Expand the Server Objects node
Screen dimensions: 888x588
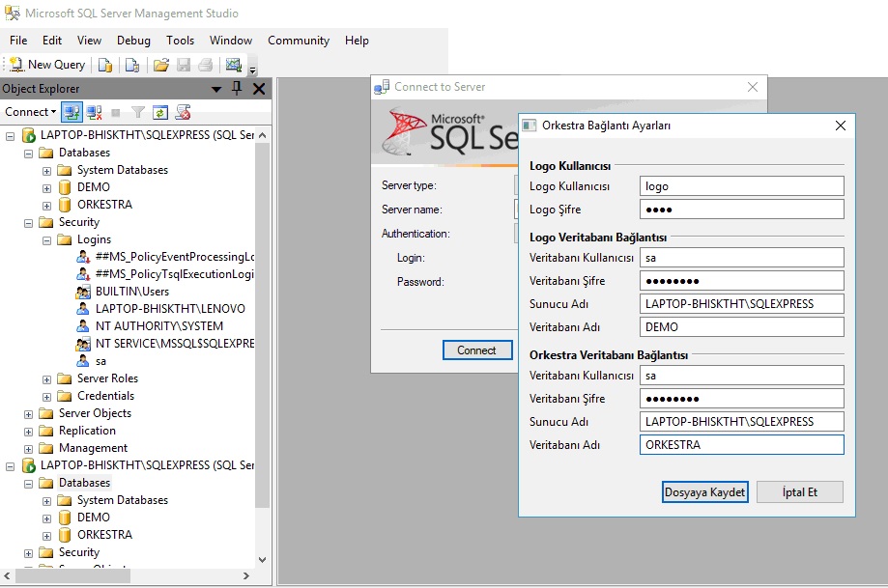click(x=28, y=415)
